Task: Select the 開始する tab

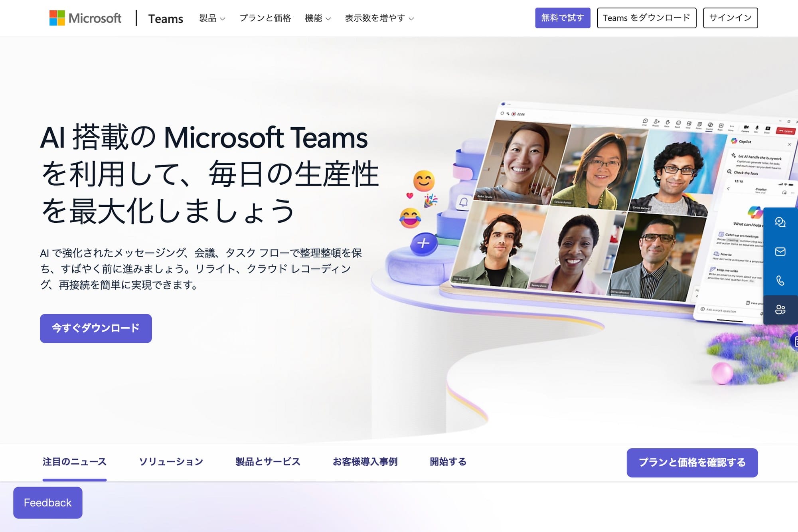Action: click(448, 462)
